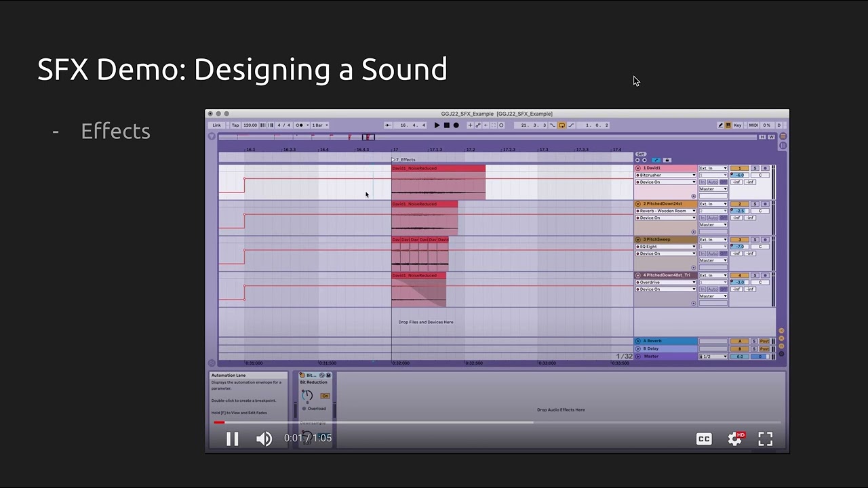
Task: Open track 1 Ext. In dropdown
Action: click(x=713, y=168)
